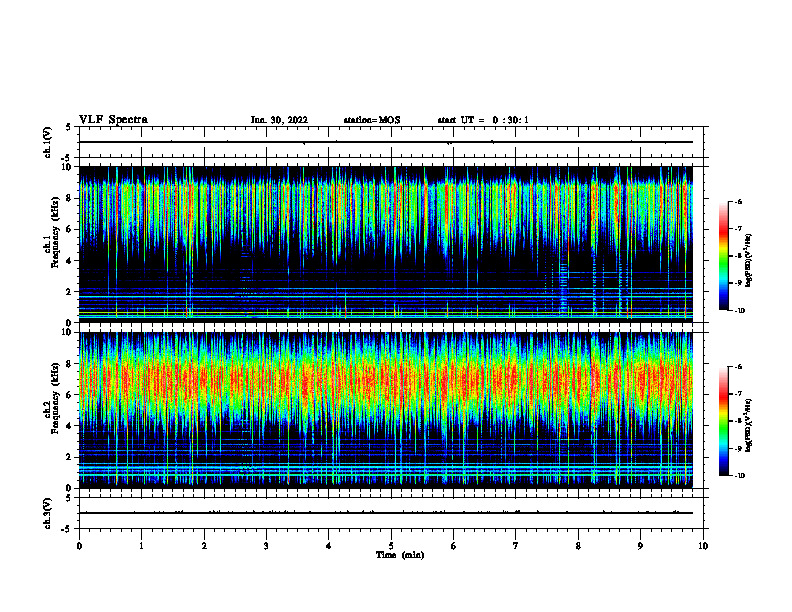This screenshot has width=792, height=612.
Task: Click the ch.2 colorbar log(PSD) label
Action: pyautogui.click(x=749, y=425)
